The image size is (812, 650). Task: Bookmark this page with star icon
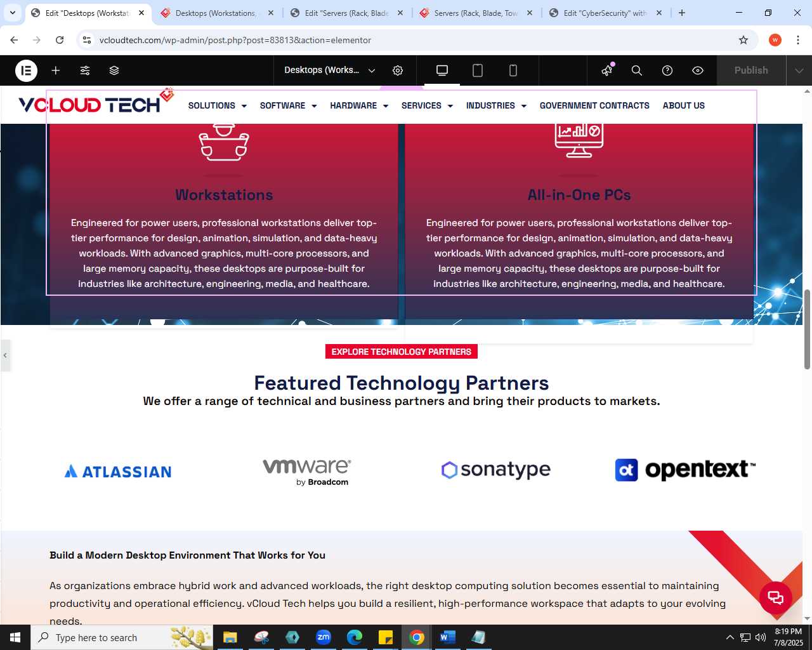[x=743, y=40]
